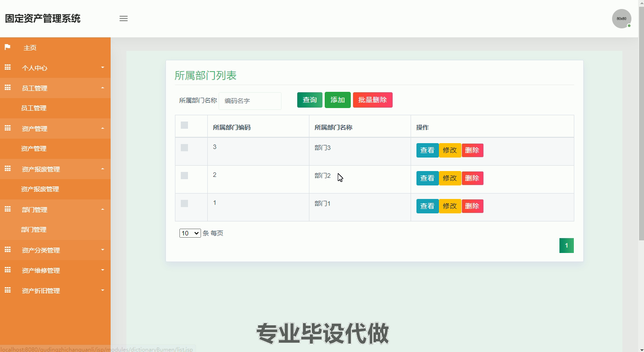Viewport: 644px width, 352px height.
Task: Click 查看 for row 部门1
Action: (x=427, y=206)
